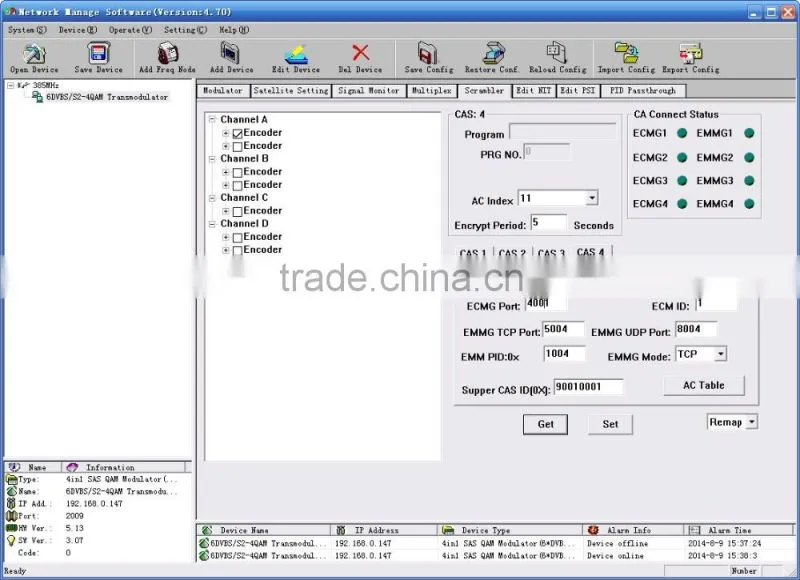Click the ECMG Port input field
Image resolution: width=800 pixels, height=580 pixels.
pos(545,303)
